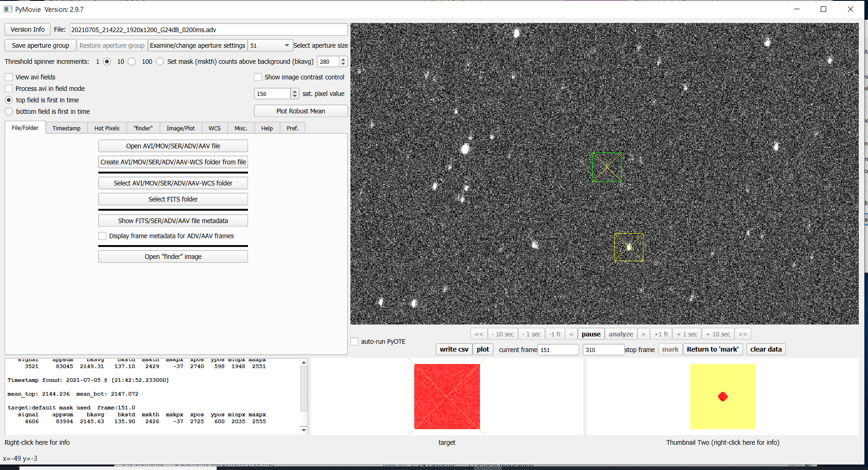This screenshot has width=868, height=470.
Task: Click Open AVI/MOV/SER/ADV/AAV file button
Action: pyautogui.click(x=173, y=146)
